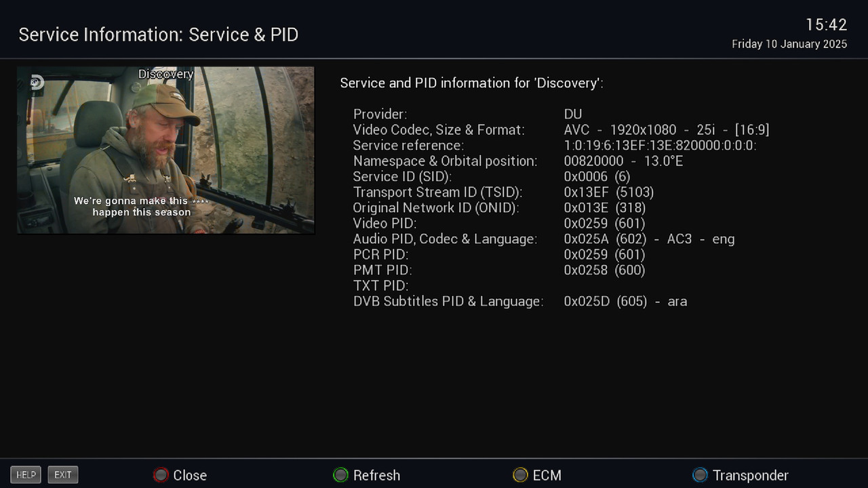The height and width of the screenshot is (488, 868).
Task: Open the Transponder info label
Action: 751,475
